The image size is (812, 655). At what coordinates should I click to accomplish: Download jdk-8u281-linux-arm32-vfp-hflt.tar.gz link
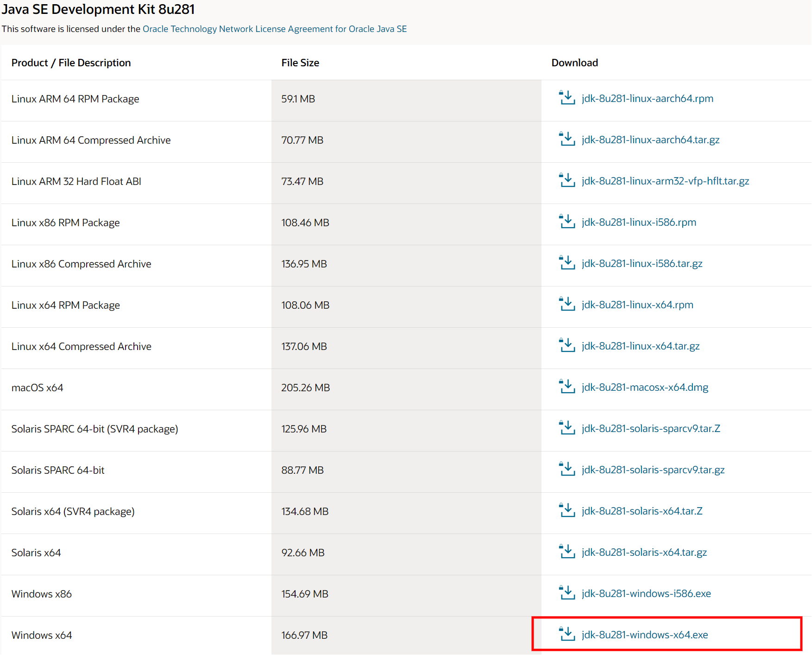666,181
